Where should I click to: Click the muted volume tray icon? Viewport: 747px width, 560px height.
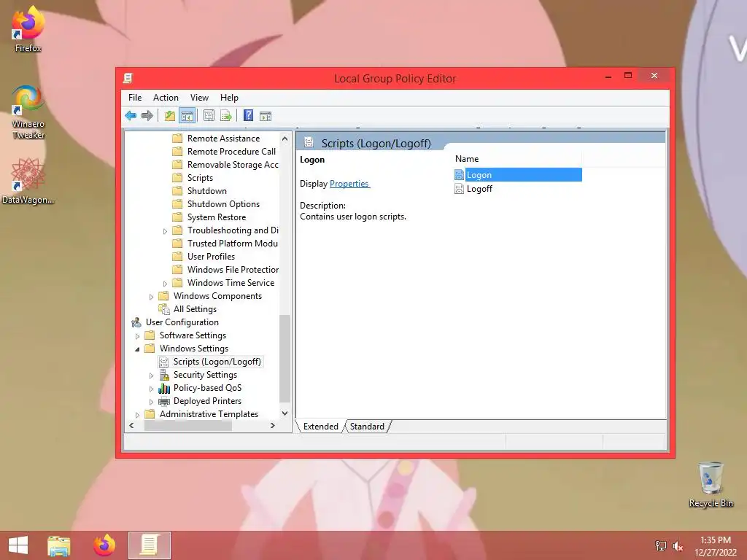(678, 546)
